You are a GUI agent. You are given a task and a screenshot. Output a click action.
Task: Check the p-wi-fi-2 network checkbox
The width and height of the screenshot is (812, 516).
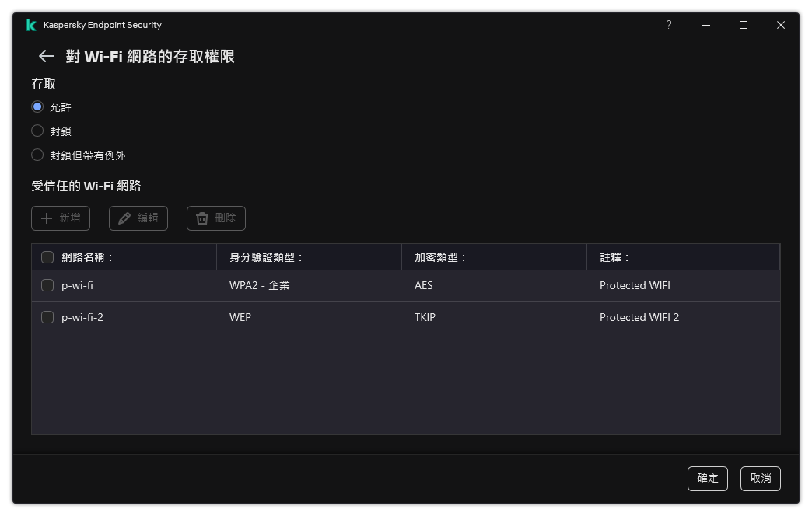point(47,317)
